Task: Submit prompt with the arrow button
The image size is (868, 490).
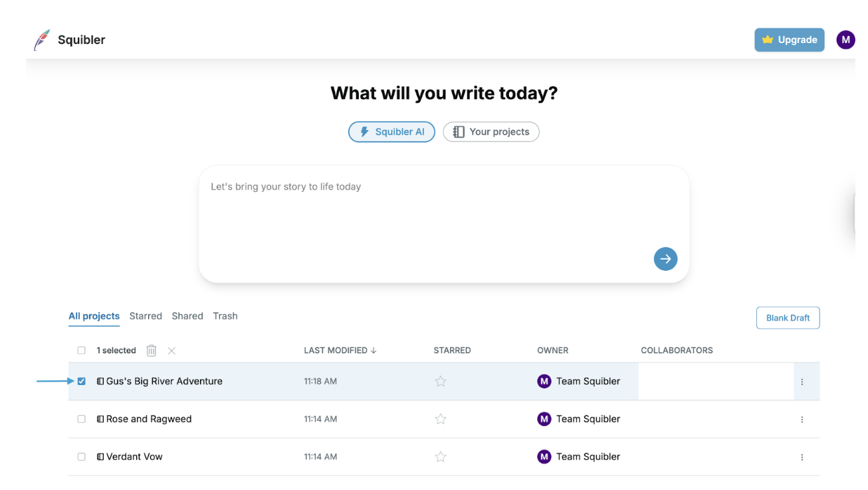Action: click(665, 259)
